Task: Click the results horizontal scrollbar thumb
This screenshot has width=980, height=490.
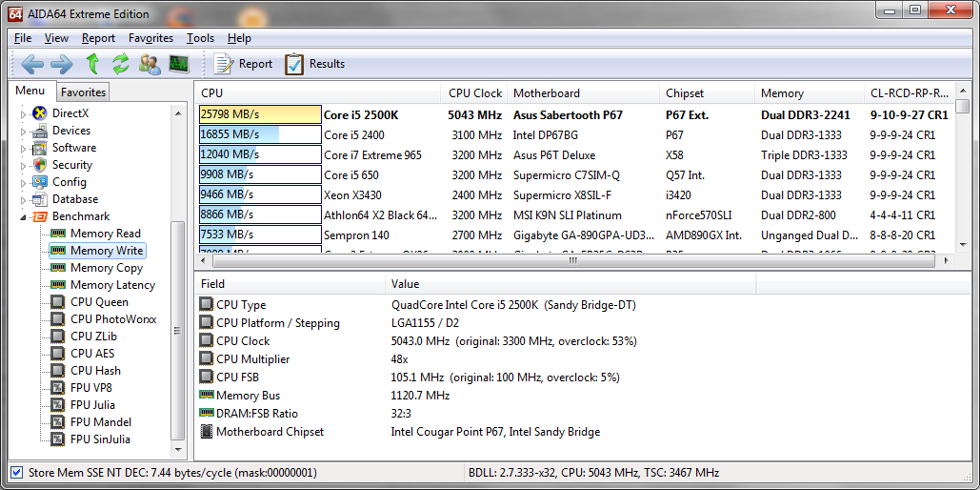Action: pyautogui.click(x=573, y=260)
